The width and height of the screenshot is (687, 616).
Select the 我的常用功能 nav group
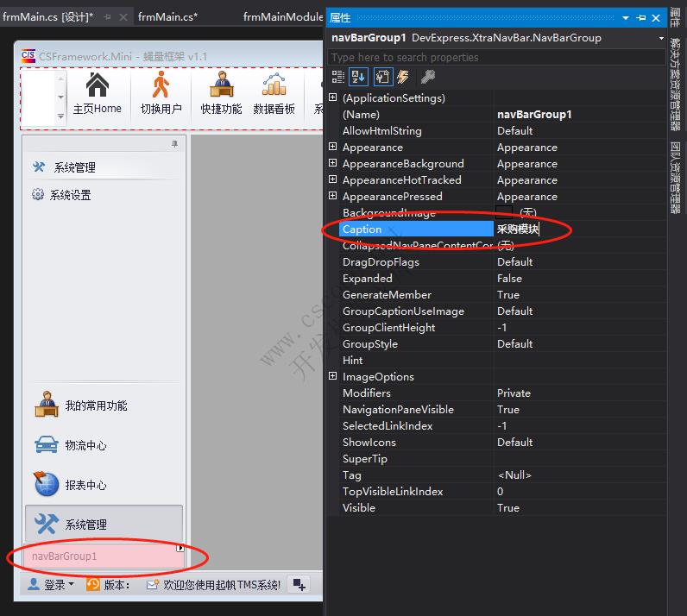[104, 405]
